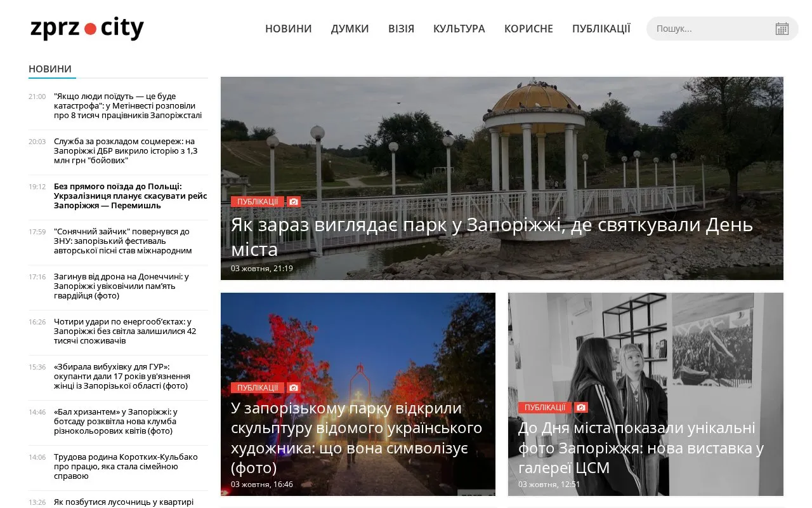Screen dimensions: 812x508
Task: Read news about 8 тисяч працівників Запоріжсталі
Action: (129, 106)
